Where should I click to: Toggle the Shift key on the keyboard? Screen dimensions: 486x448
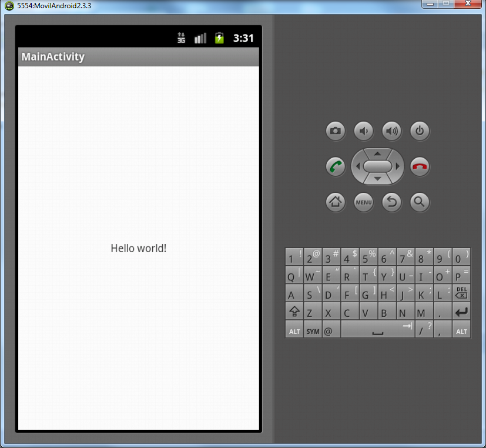(x=294, y=312)
